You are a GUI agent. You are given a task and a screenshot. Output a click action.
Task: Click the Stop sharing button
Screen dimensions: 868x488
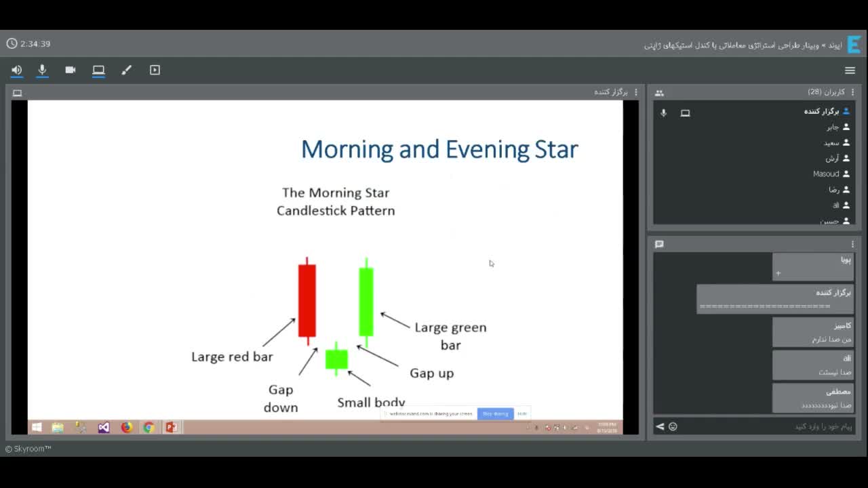click(495, 413)
